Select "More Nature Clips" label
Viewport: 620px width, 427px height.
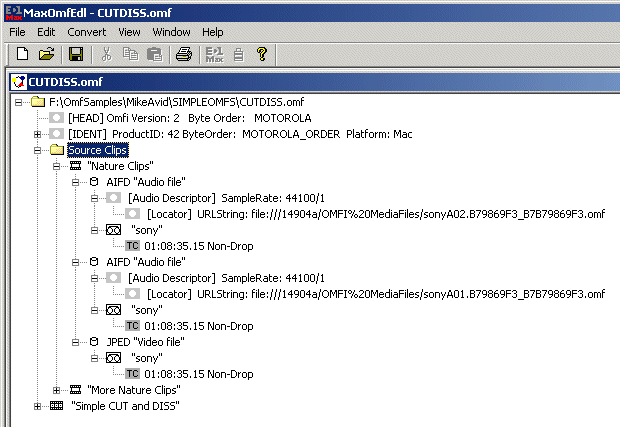coord(134,390)
